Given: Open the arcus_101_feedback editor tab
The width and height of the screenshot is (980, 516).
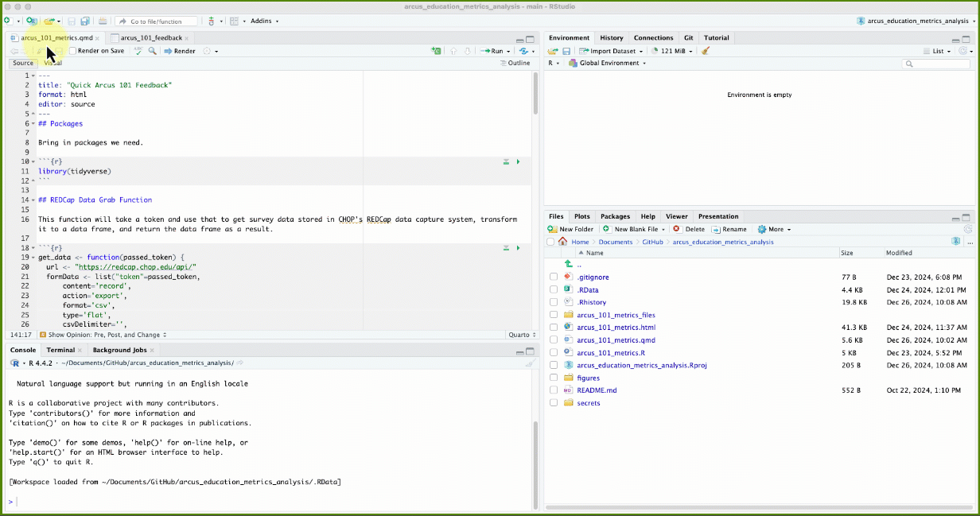Looking at the screenshot, I should tap(151, 37).
